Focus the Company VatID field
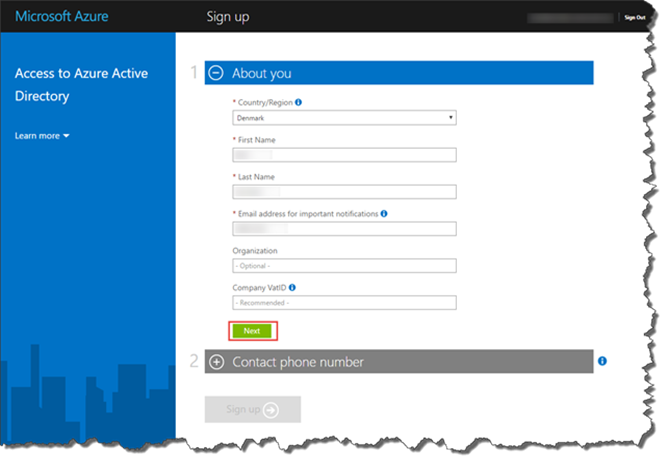 [344, 303]
